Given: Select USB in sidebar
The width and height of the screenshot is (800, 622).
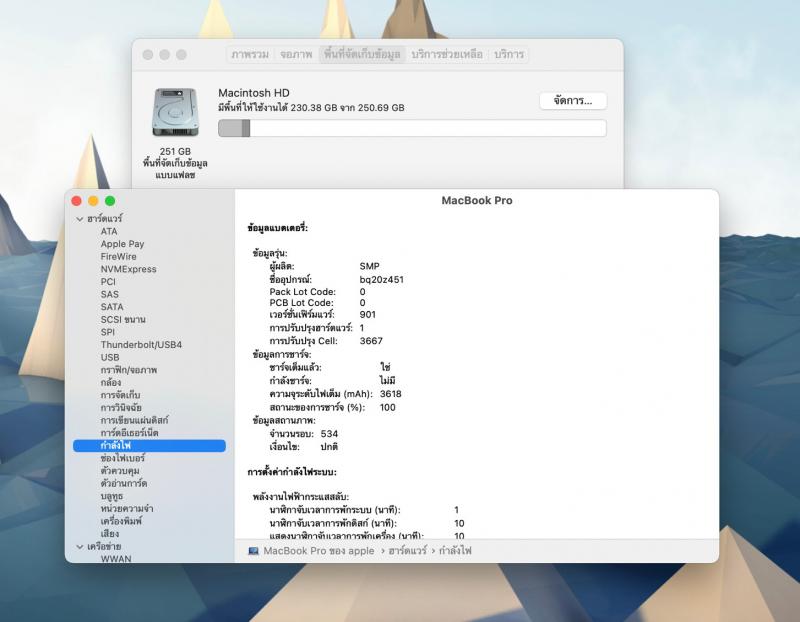Looking at the screenshot, I should click(x=110, y=358).
